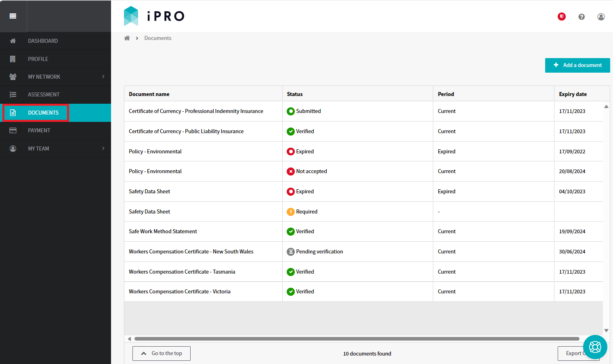This screenshot has width=613, height=364.
Task: Open Workers Compensation Certificate - New South Wales
Action: [191, 251]
